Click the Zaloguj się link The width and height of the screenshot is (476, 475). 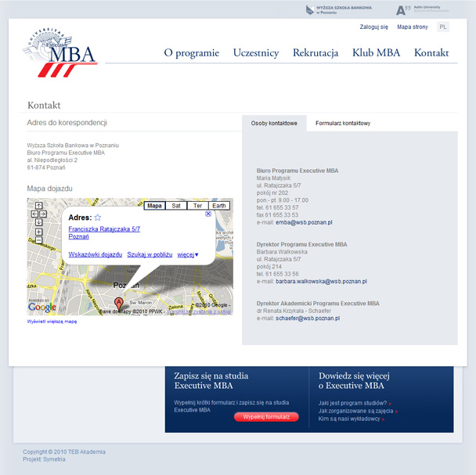[373, 27]
